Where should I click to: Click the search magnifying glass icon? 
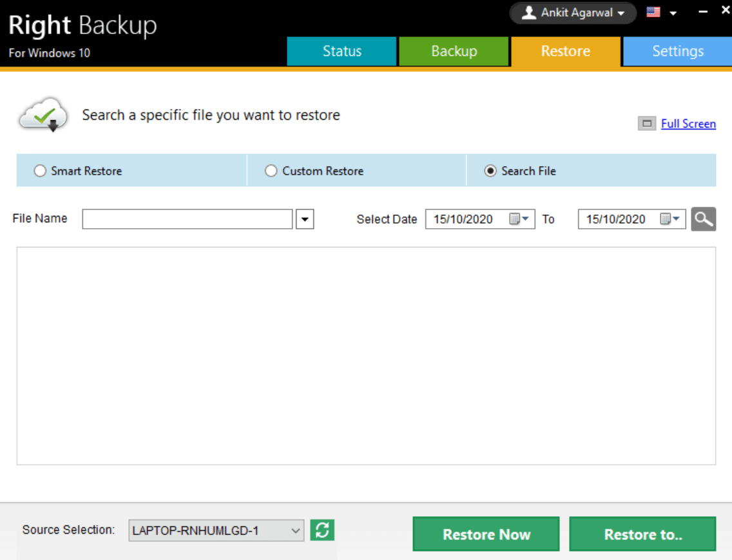click(x=704, y=219)
